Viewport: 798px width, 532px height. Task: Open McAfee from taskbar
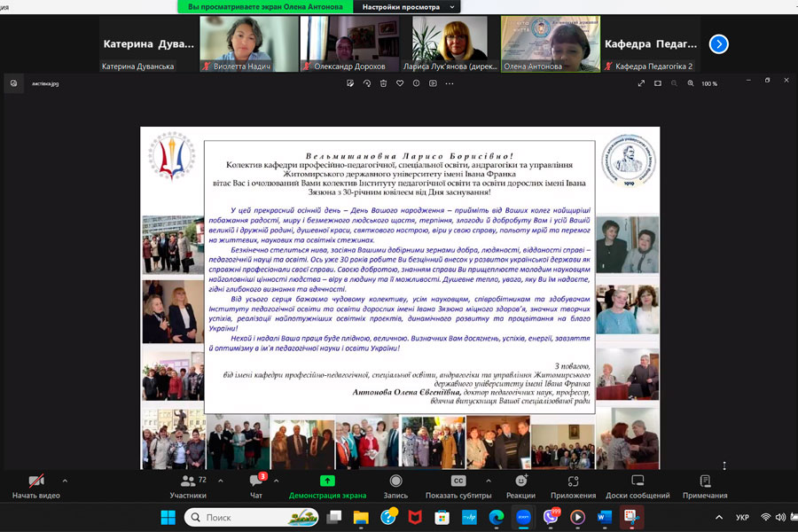[415, 517]
